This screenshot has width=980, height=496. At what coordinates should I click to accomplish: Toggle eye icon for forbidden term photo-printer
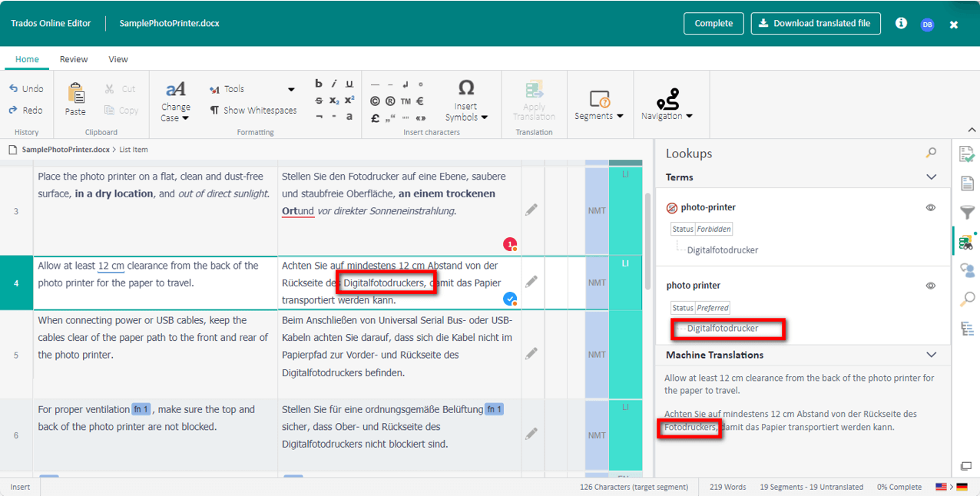pos(930,207)
